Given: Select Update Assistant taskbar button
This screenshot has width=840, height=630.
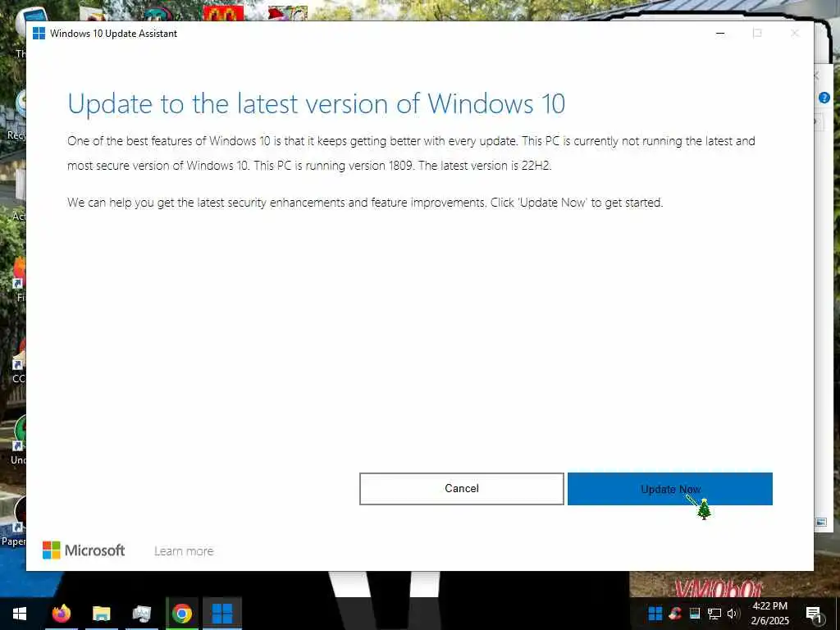Looking at the screenshot, I should point(221,614).
